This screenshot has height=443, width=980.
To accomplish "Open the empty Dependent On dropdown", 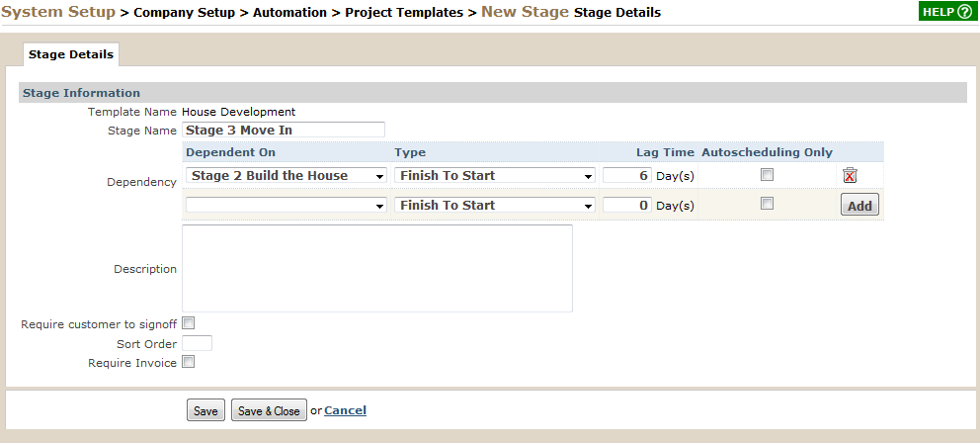I will click(x=286, y=205).
